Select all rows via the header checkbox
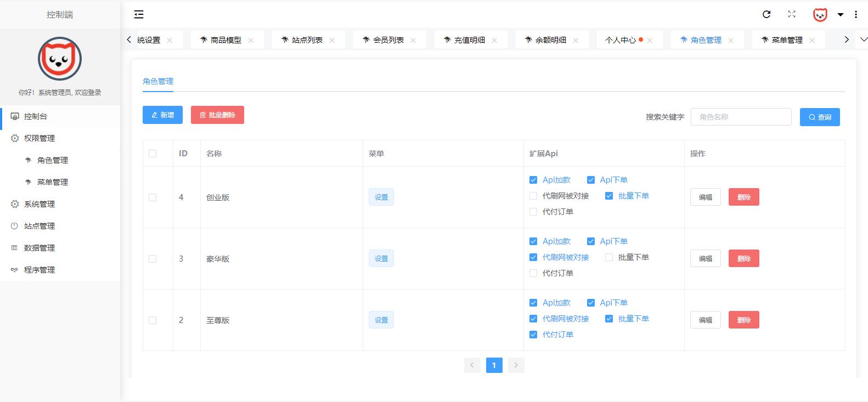Viewport: 868px width, 402px height. (153, 154)
